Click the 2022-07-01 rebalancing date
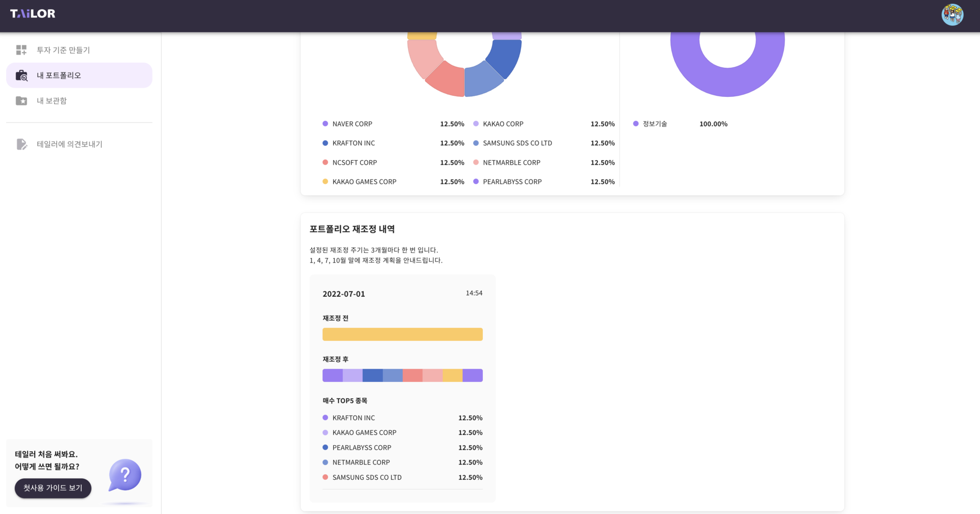 pyautogui.click(x=344, y=294)
